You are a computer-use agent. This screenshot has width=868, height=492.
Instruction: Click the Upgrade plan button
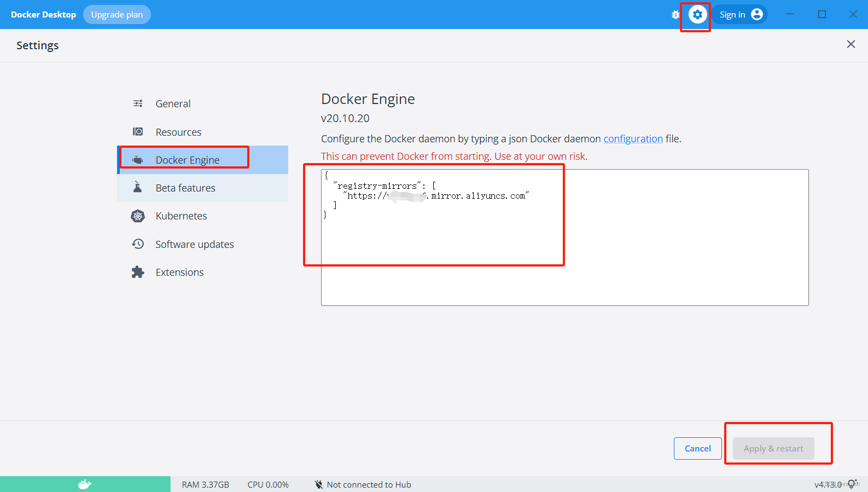(x=117, y=14)
